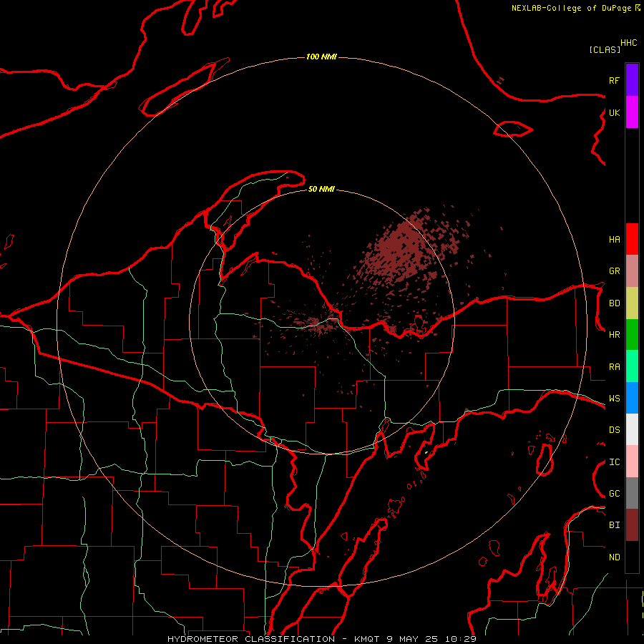The width and height of the screenshot is (644, 644).
Task: Click the UK legend label
Action: [x=615, y=112]
